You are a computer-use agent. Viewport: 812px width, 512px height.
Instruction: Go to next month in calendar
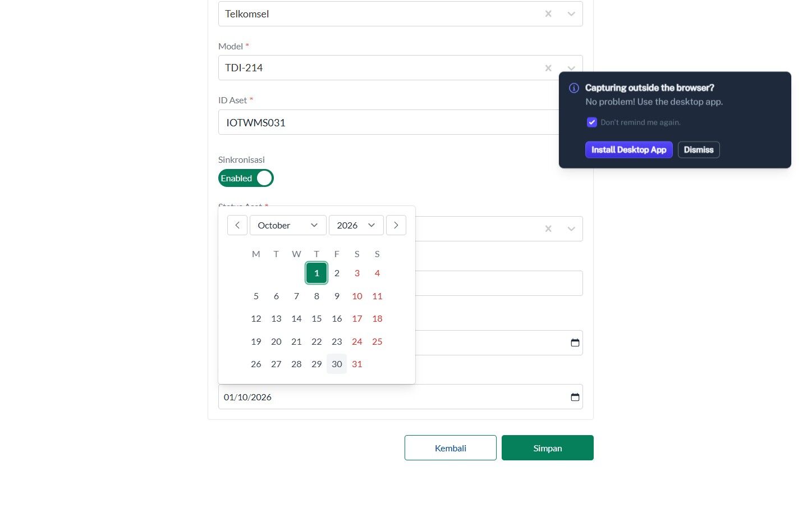[x=396, y=225]
